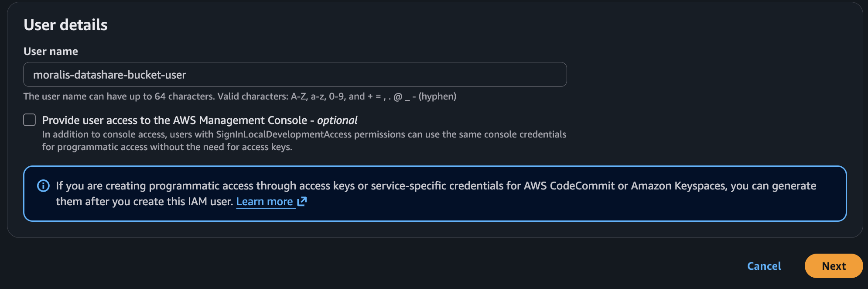Image resolution: width=868 pixels, height=289 pixels.
Task: Click the 'User details' heading
Action: 65,25
